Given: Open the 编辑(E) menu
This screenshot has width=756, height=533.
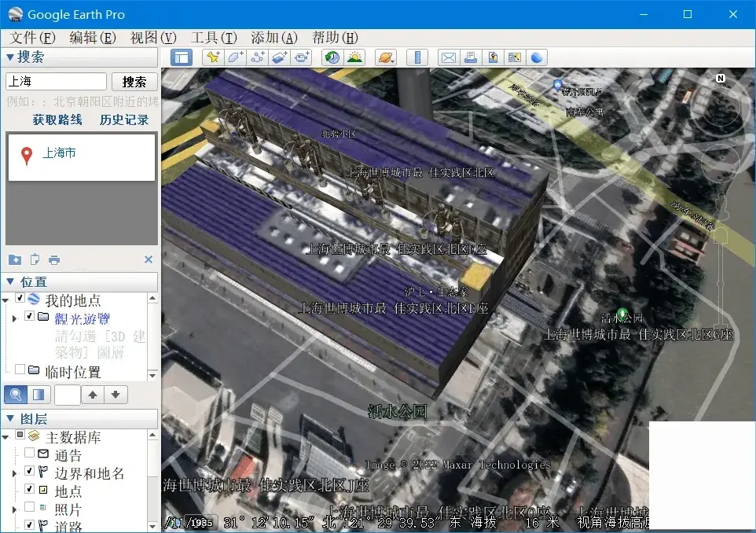Looking at the screenshot, I should click(x=93, y=37).
